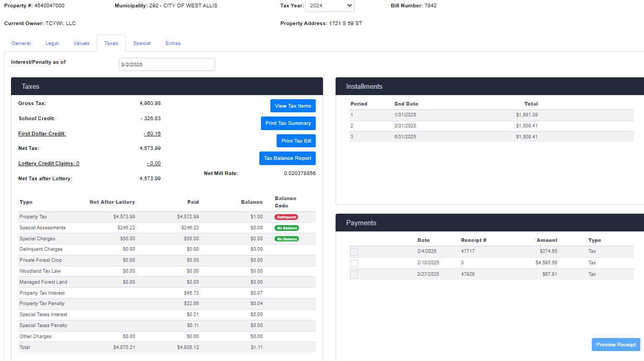Click Print Tax Summary button
The width and height of the screenshot is (644, 361).
288,123
